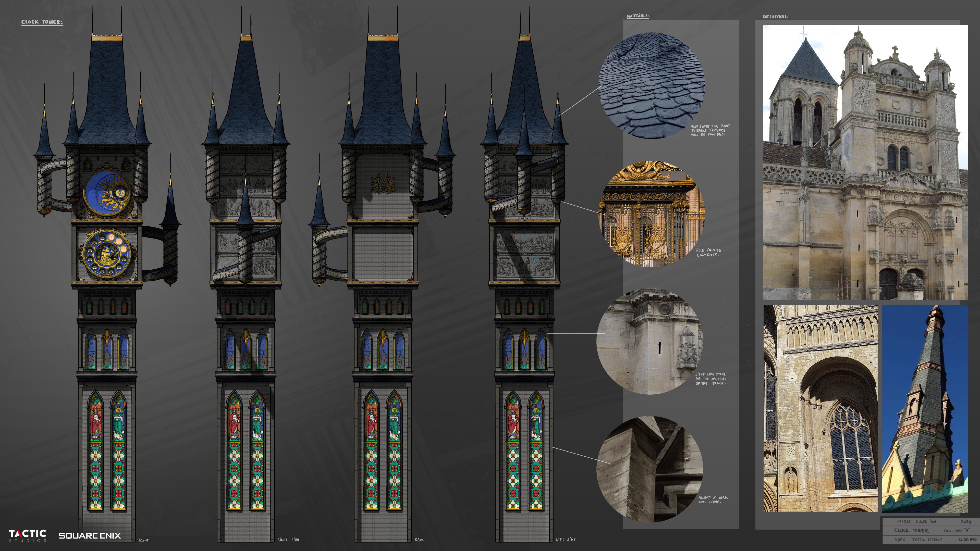Select the light limestone material circle
The width and height of the screenshot is (980, 551).
tap(650, 342)
